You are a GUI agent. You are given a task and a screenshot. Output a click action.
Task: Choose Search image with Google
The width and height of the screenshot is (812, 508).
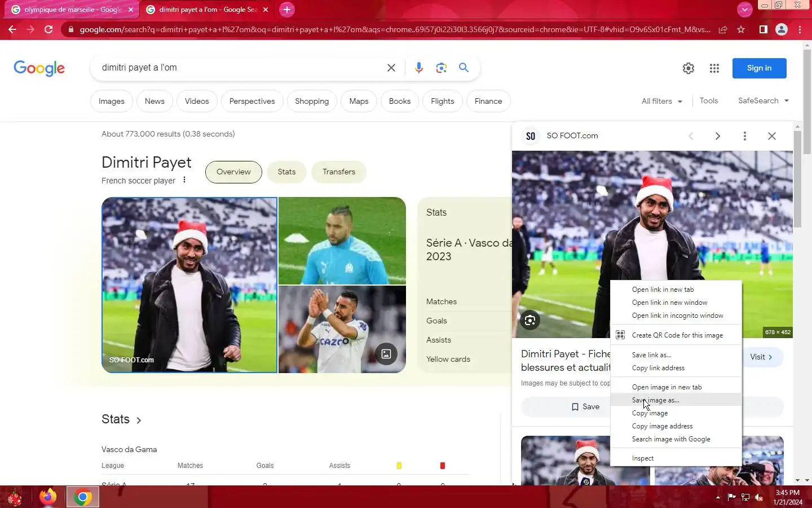[676, 439]
